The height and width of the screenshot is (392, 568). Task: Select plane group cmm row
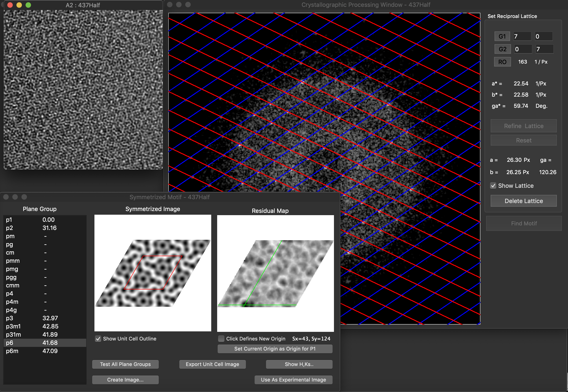coord(45,285)
